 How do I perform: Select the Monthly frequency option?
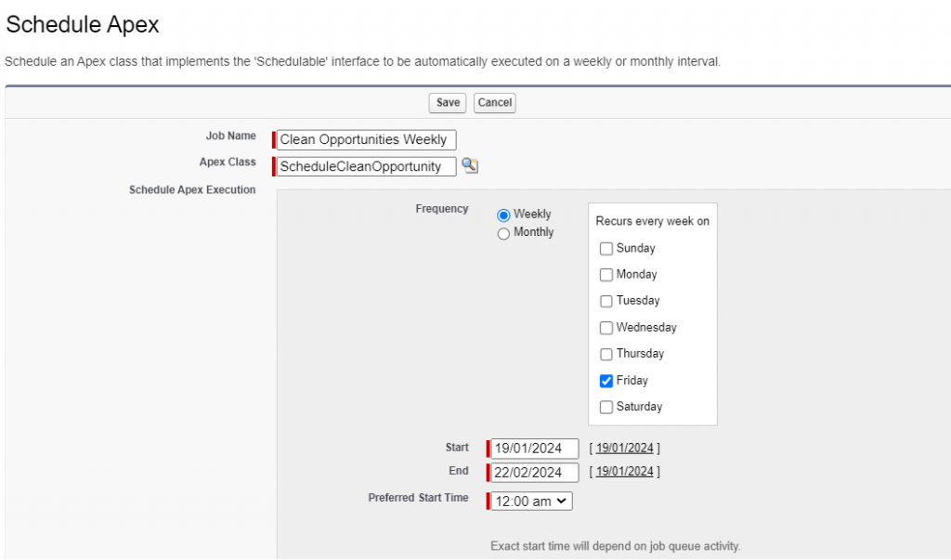503,232
